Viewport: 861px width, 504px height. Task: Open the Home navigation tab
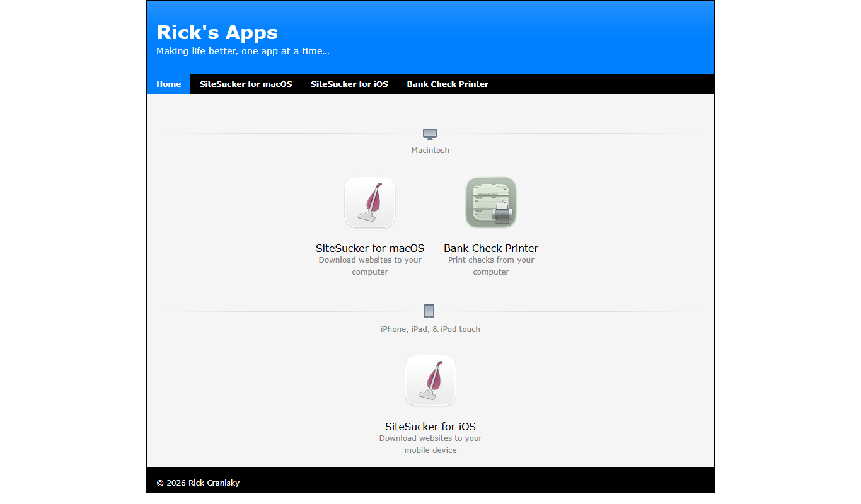coord(168,84)
